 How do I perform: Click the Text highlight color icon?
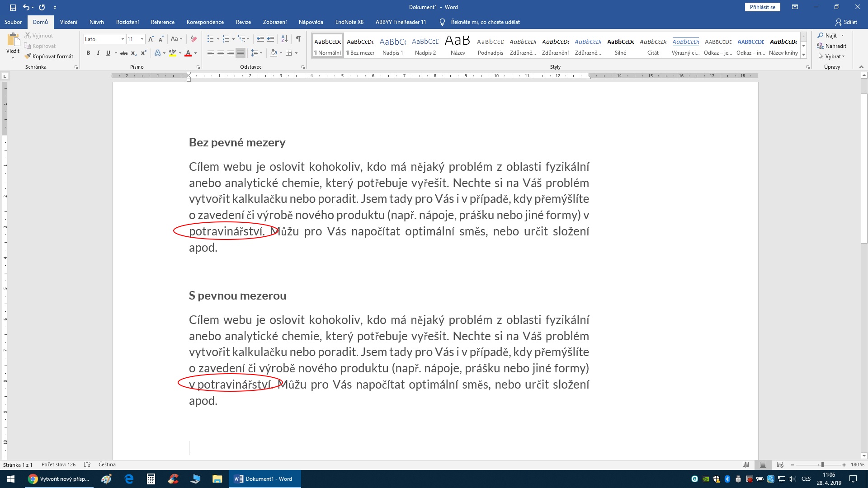pyautogui.click(x=172, y=54)
